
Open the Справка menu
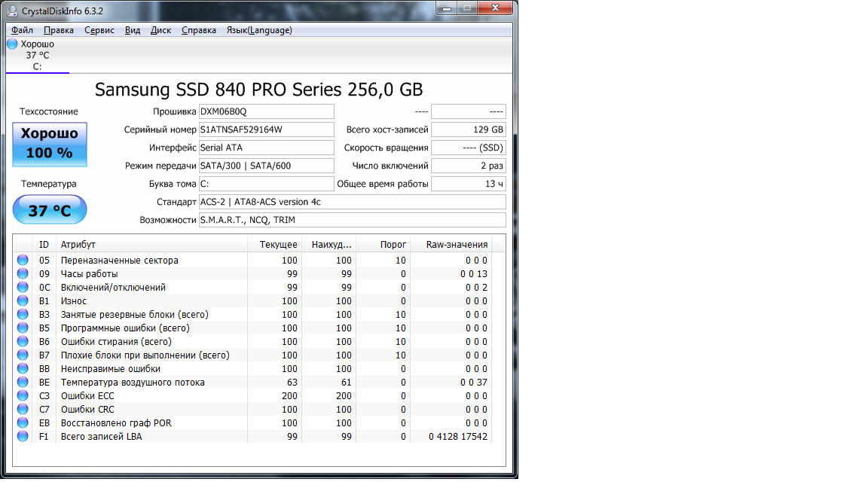coord(199,30)
